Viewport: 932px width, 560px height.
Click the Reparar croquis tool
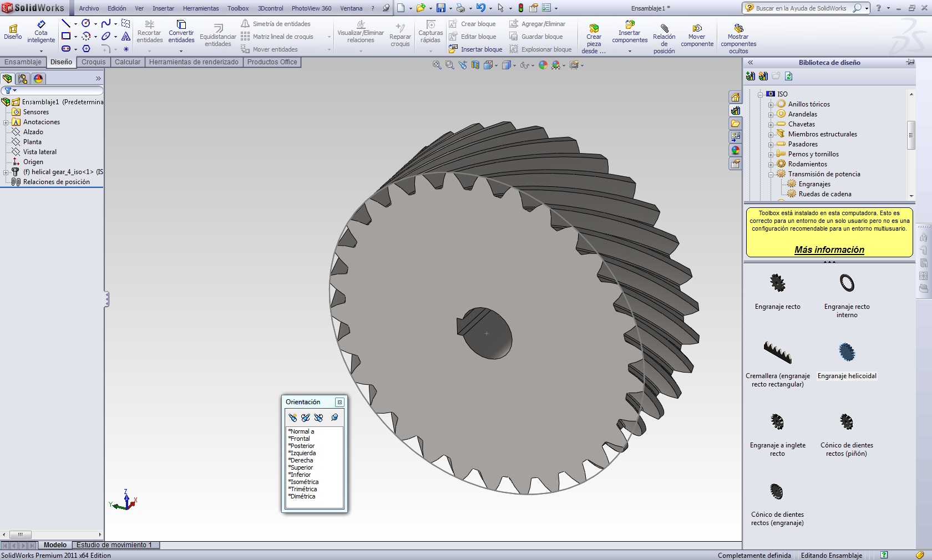[x=400, y=35]
